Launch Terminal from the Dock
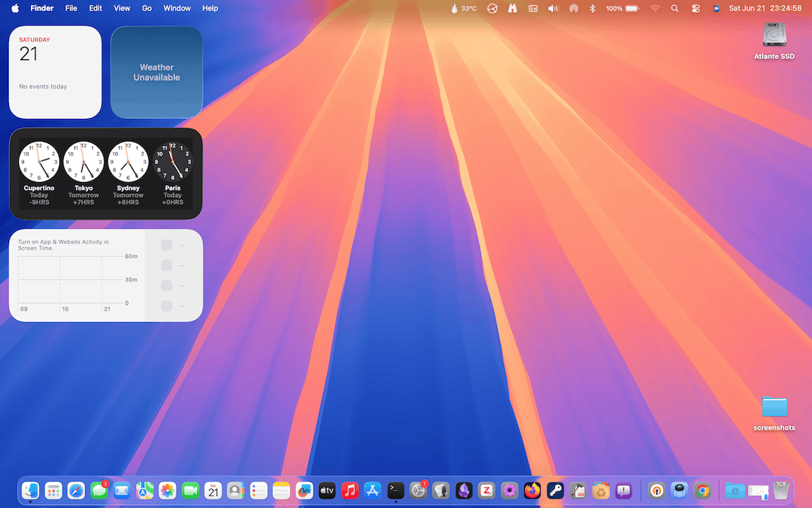812x508 pixels. coord(395,491)
